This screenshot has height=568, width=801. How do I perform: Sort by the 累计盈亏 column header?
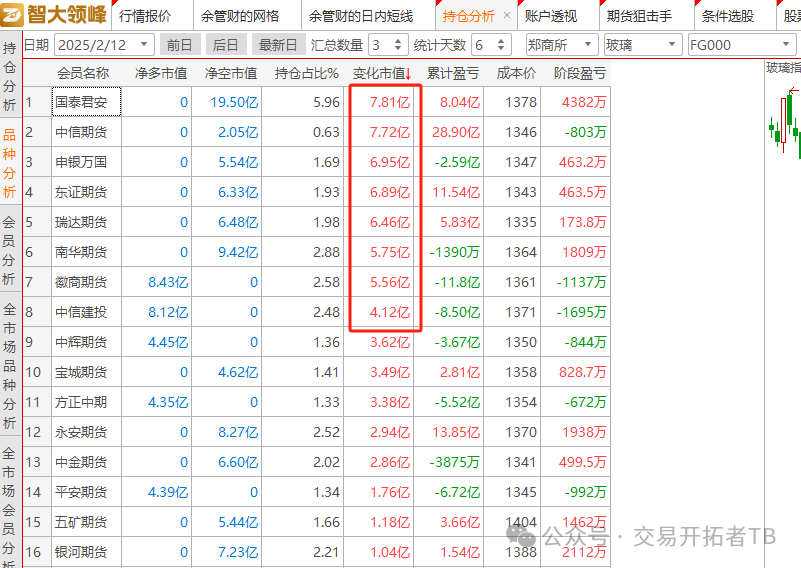click(453, 74)
